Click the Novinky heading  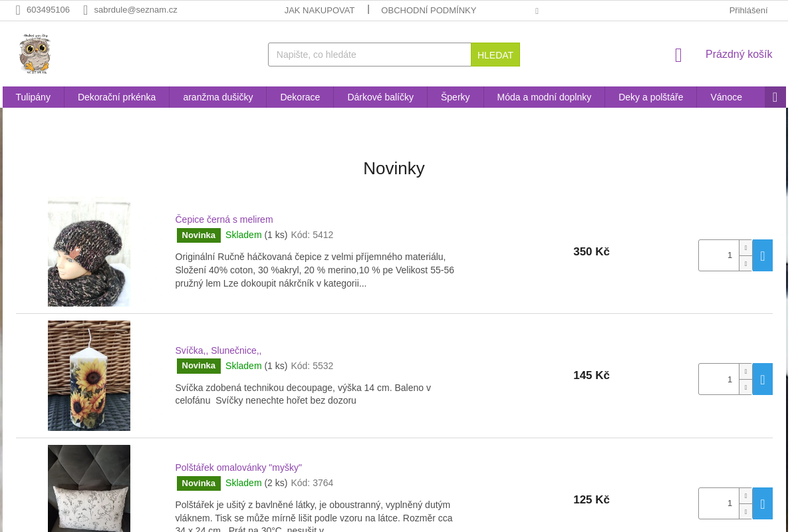394,168
